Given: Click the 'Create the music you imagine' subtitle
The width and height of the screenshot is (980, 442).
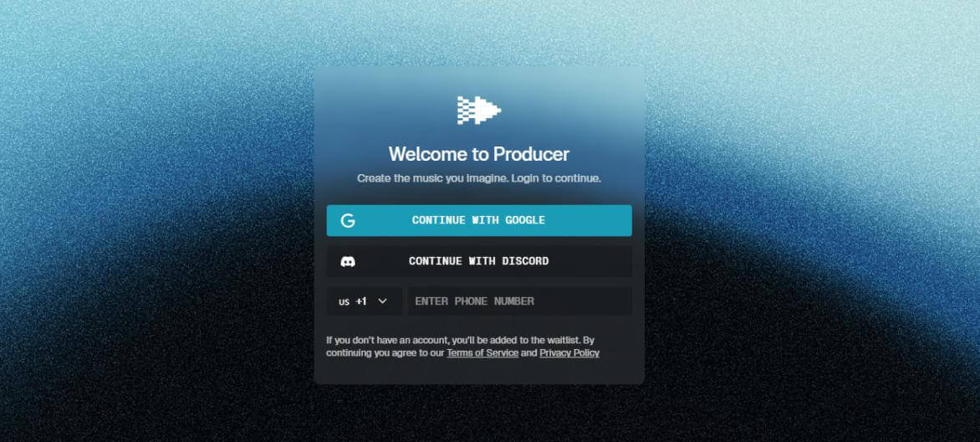Looking at the screenshot, I should [x=479, y=178].
